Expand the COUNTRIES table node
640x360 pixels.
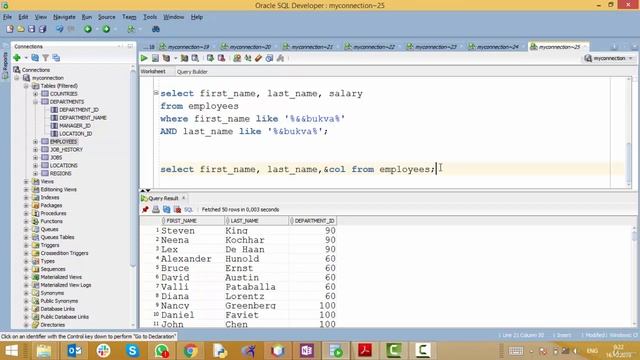36,94
